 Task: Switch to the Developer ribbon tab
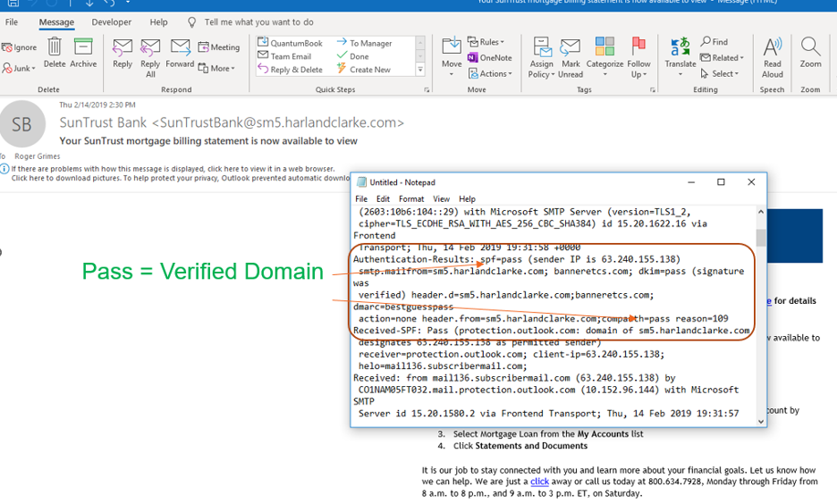(111, 22)
